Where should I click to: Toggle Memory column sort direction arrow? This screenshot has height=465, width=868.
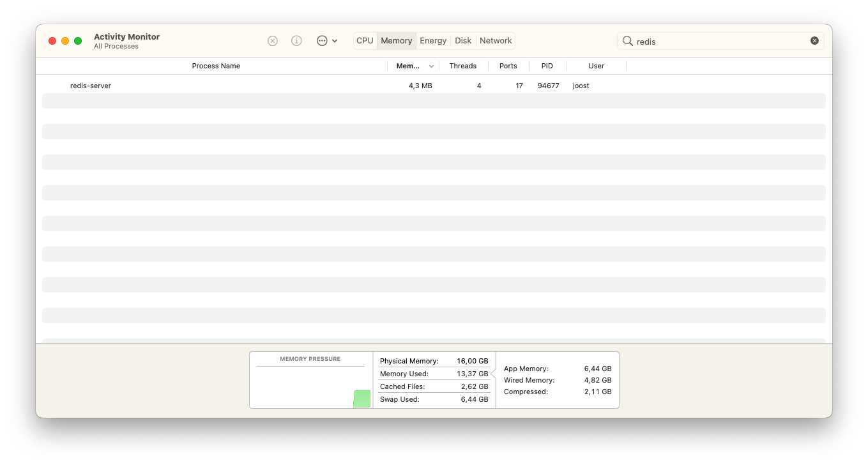click(x=431, y=66)
